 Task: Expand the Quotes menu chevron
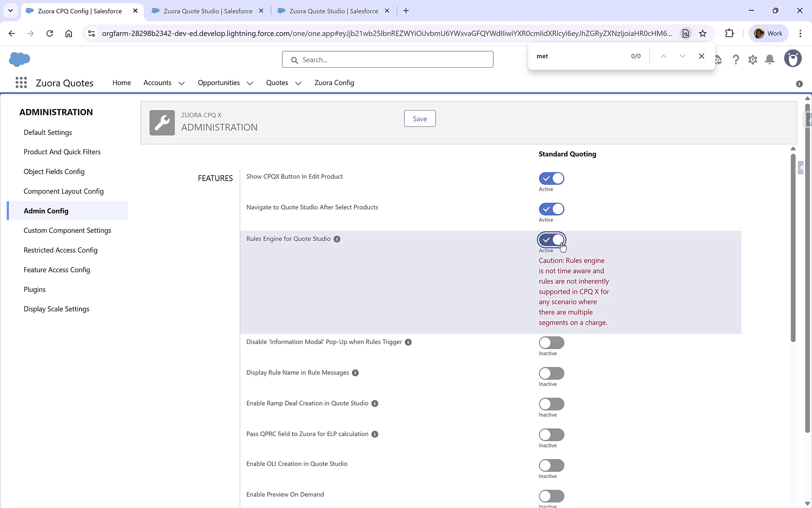coord(298,83)
